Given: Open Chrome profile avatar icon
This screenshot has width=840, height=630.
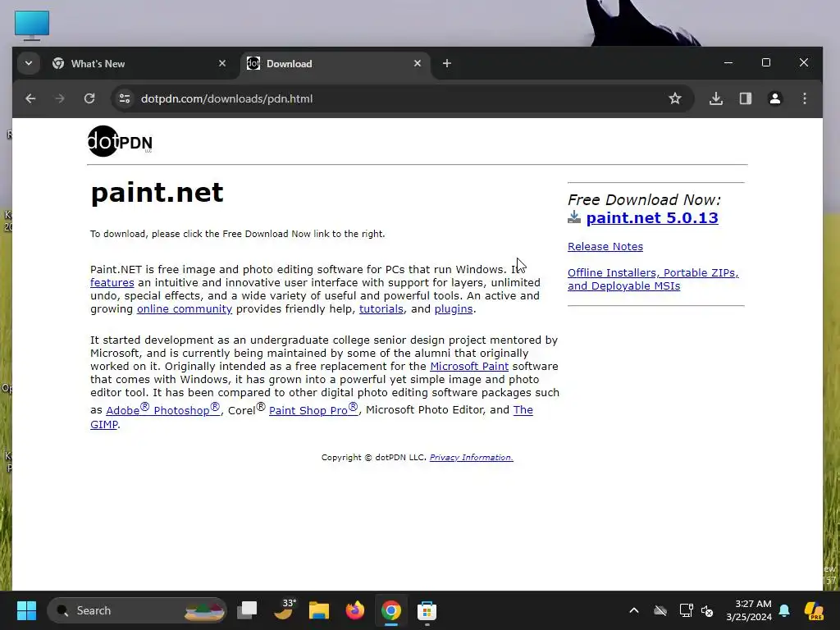Looking at the screenshot, I should (x=774, y=98).
